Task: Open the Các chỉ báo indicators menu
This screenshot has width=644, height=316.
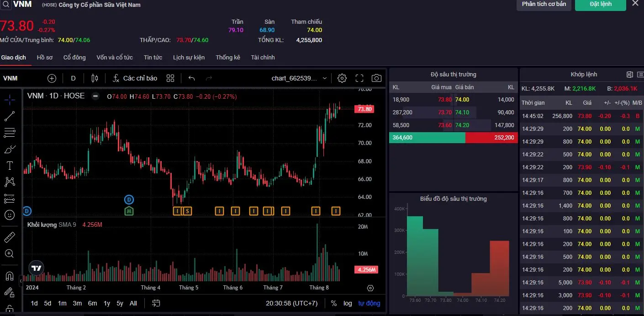Action: [135, 78]
